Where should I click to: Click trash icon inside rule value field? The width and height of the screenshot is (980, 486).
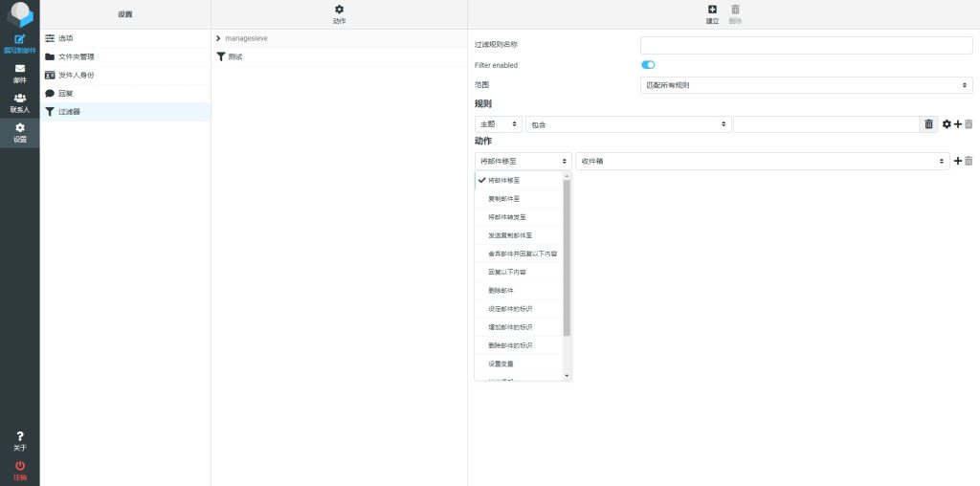point(928,124)
